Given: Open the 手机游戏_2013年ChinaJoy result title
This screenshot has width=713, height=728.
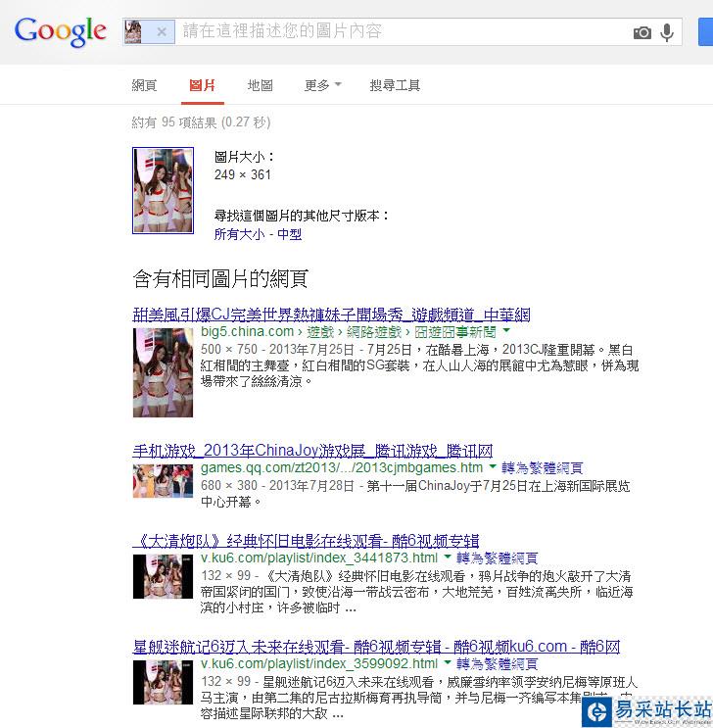Looking at the screenshot, I should (312, 451).
